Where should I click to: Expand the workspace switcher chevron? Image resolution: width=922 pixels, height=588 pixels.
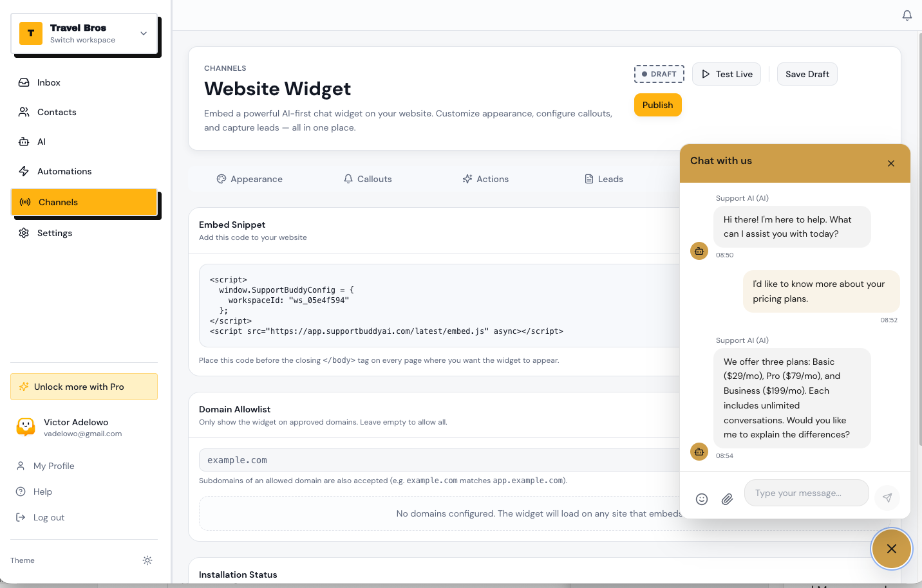tap(144, 33)
